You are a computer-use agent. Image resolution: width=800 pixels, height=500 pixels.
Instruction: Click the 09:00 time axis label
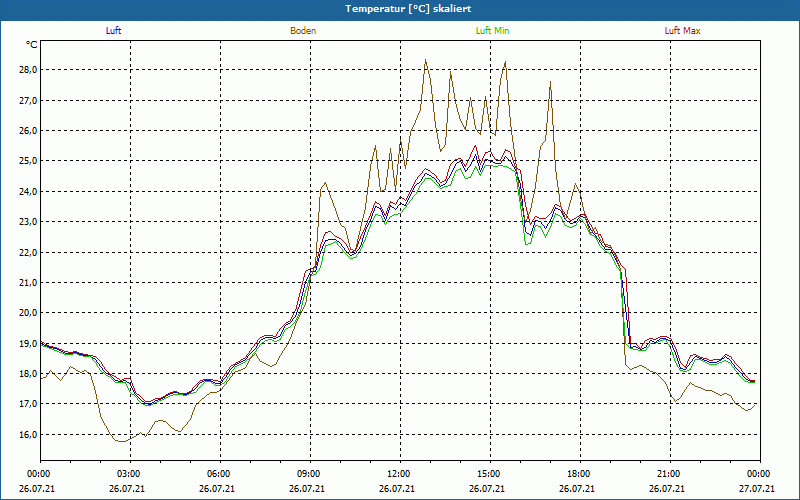[309, 474]
